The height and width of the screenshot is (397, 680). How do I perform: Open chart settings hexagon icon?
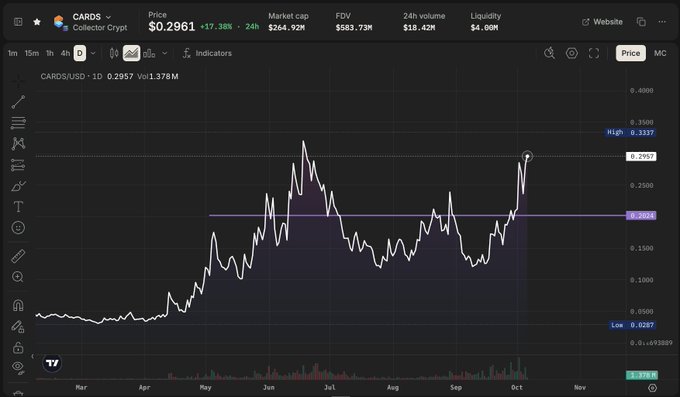click(572, 53)
